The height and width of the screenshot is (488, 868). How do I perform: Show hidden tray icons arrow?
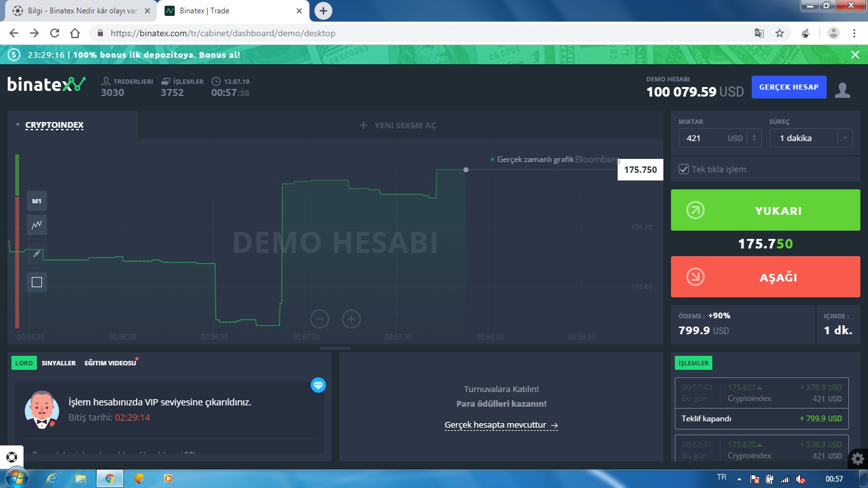pos(738,478)
